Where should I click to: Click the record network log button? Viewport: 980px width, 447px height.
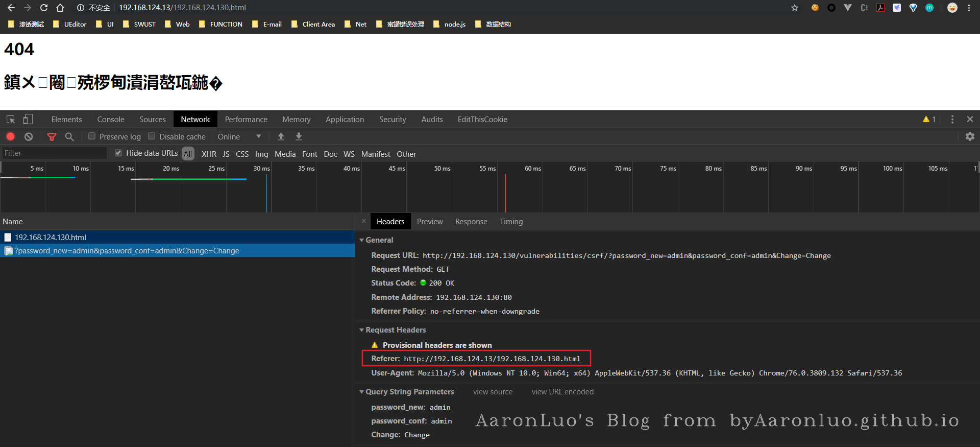tap(10, 136)
